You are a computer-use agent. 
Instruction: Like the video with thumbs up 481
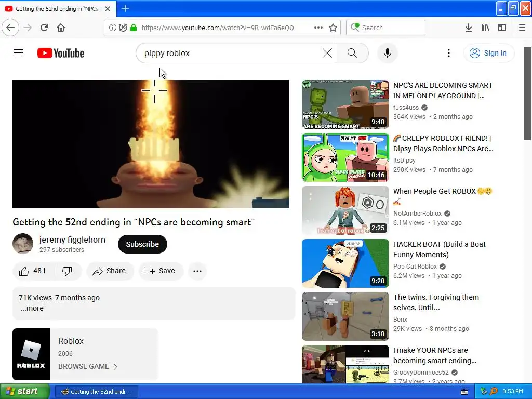point(33,271)
